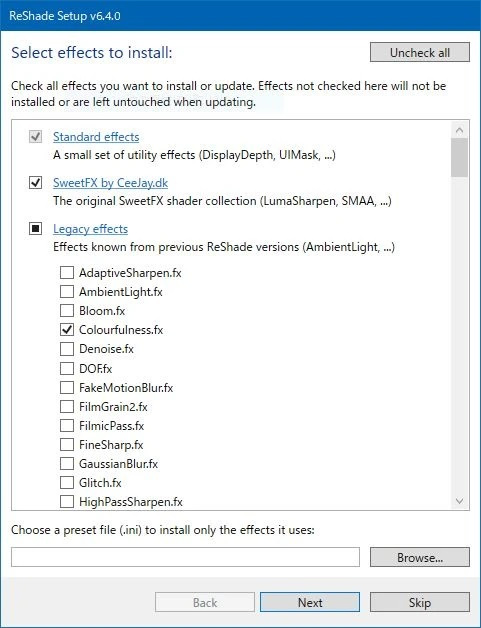Uncheck the Colourfulness.fx effect
This screenshot has width=481, height=628.
point(67,330)
